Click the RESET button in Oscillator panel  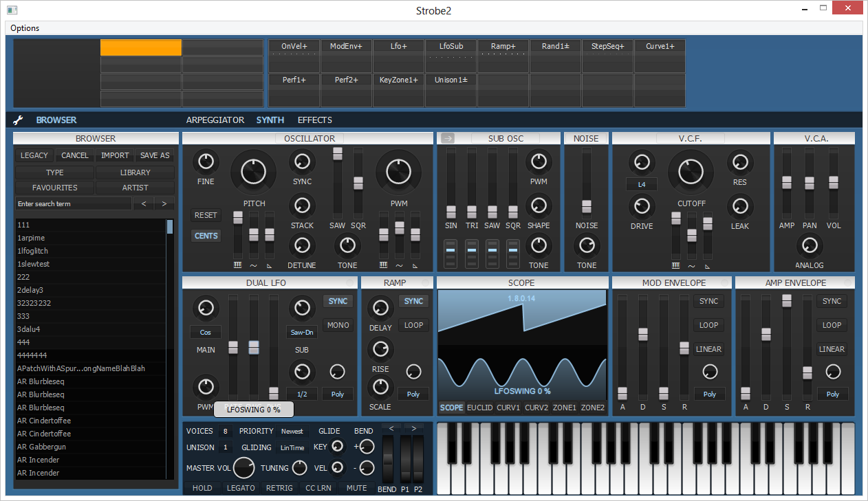pos(206,215)
